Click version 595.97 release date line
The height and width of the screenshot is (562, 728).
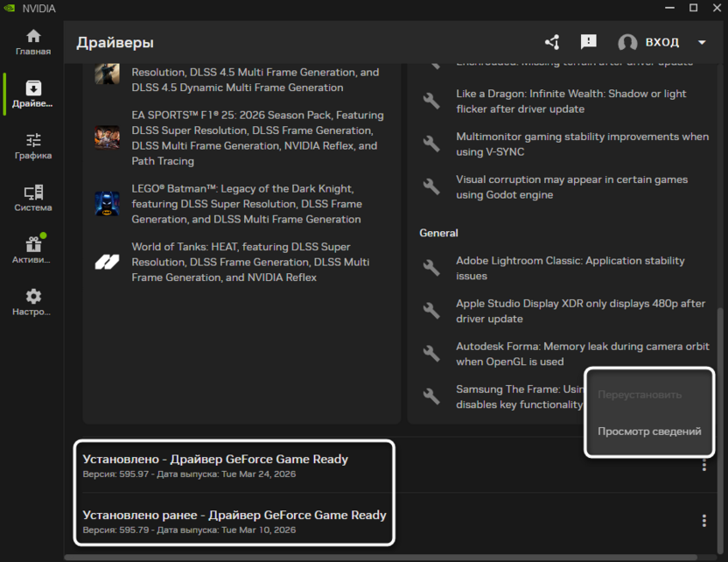click(x=189, y=474)
